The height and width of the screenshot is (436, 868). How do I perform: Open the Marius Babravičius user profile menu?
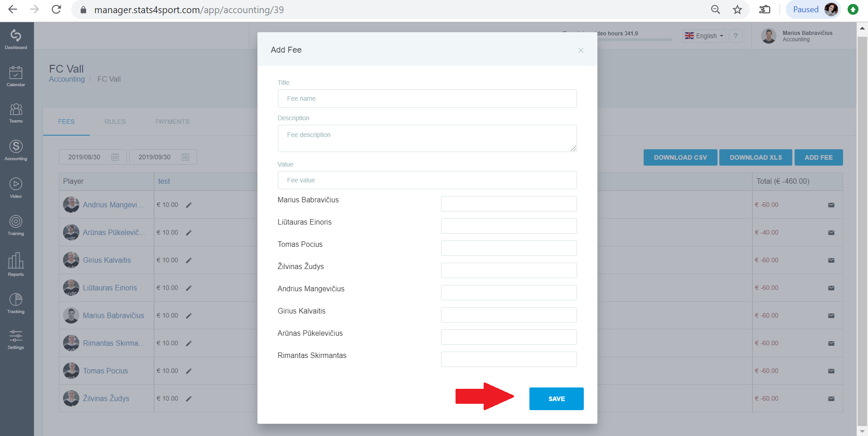coord(797,36)
